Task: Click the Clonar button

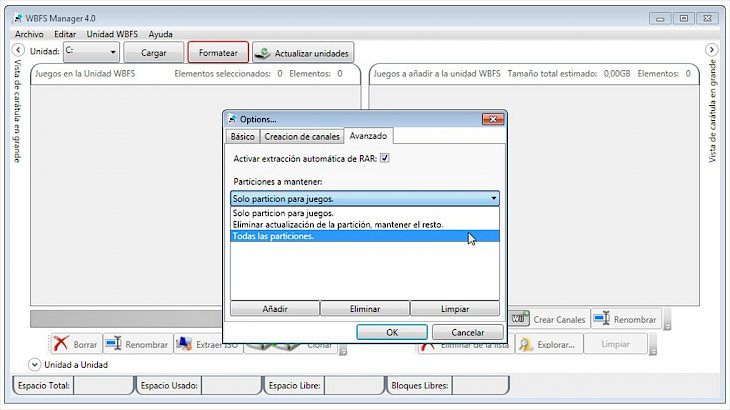Action: tap(291, 347)
